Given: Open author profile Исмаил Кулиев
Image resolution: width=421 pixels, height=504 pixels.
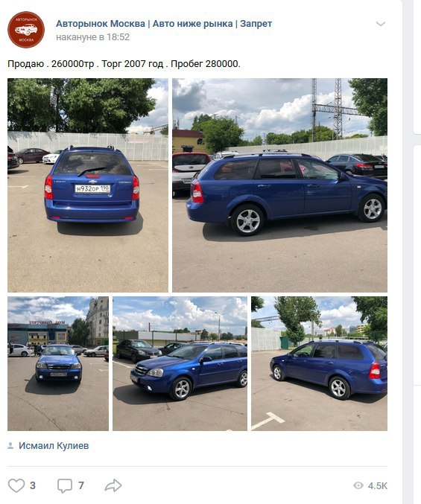Looking at the screenshot, I should tap(54, 446).
